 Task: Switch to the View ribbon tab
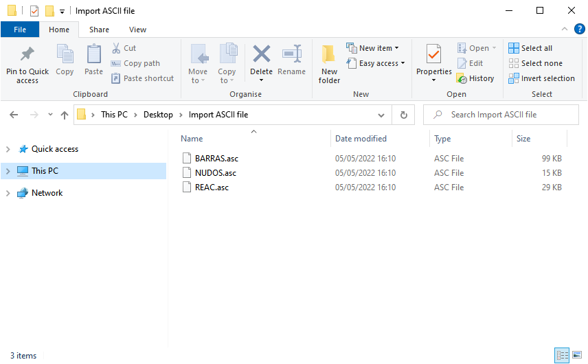click(137, 30)
